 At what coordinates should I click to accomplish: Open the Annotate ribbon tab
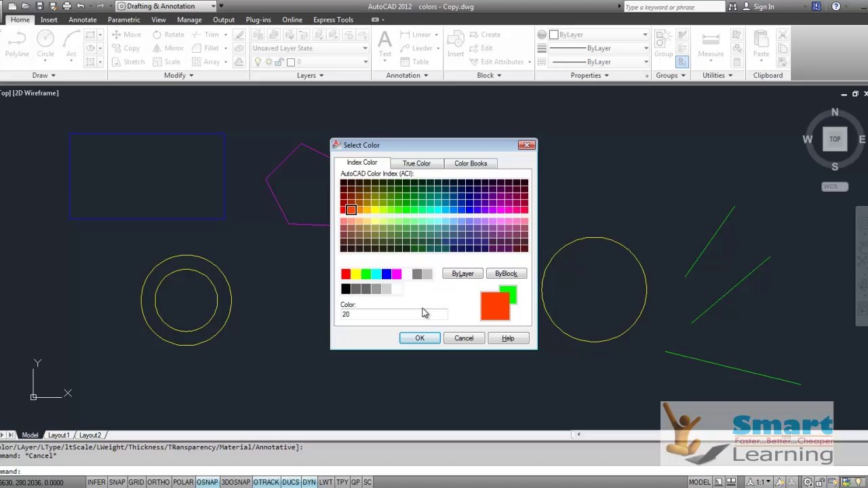click(83, 20)
